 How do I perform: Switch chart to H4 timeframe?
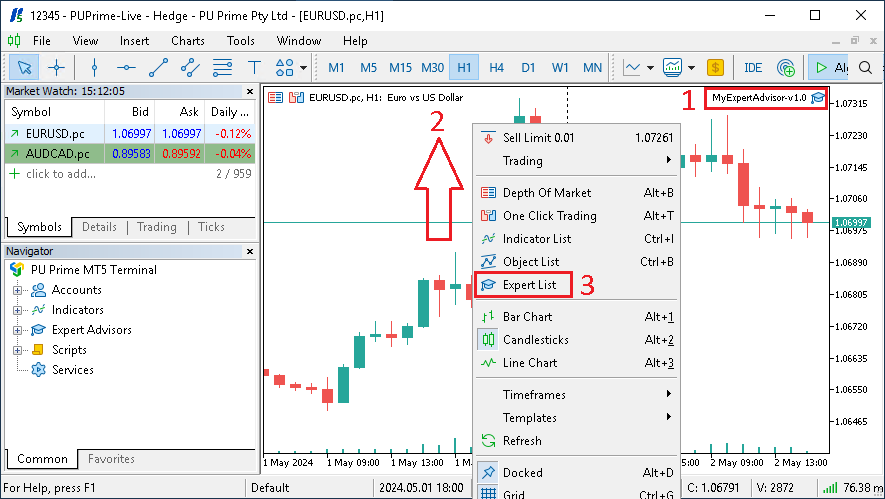tap(496, 68)
